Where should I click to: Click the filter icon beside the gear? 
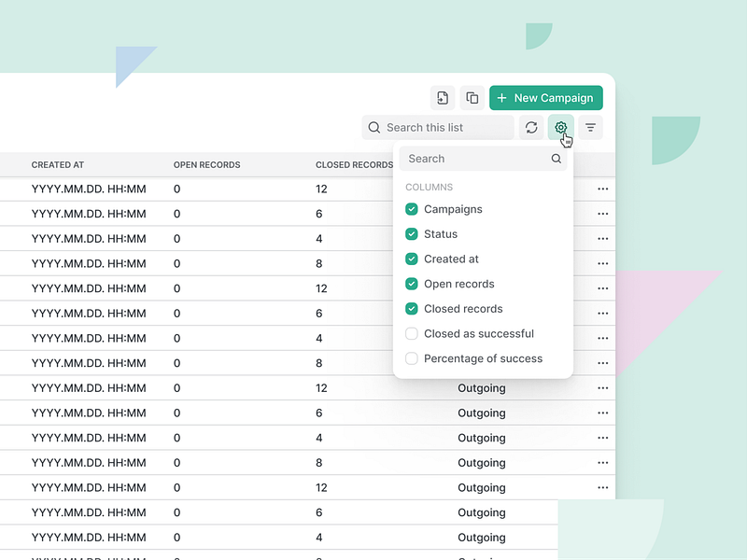(x=590, y=128)
